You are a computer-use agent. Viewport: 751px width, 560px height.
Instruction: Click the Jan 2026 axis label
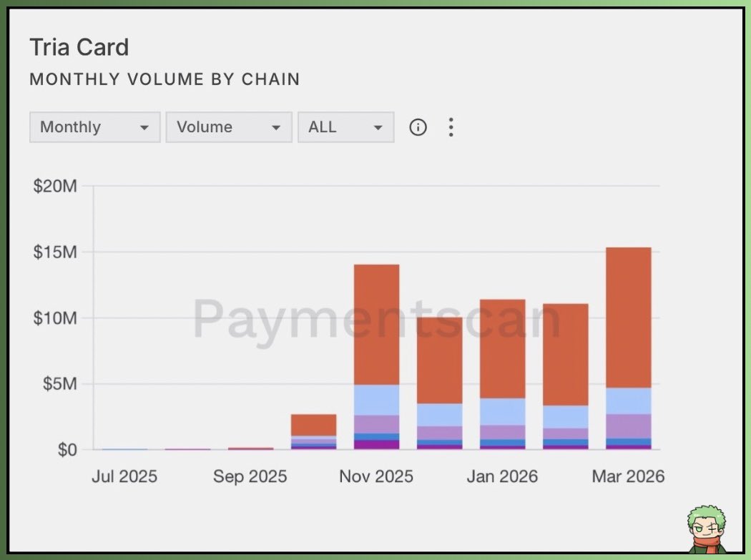click(x=502, y=476)
